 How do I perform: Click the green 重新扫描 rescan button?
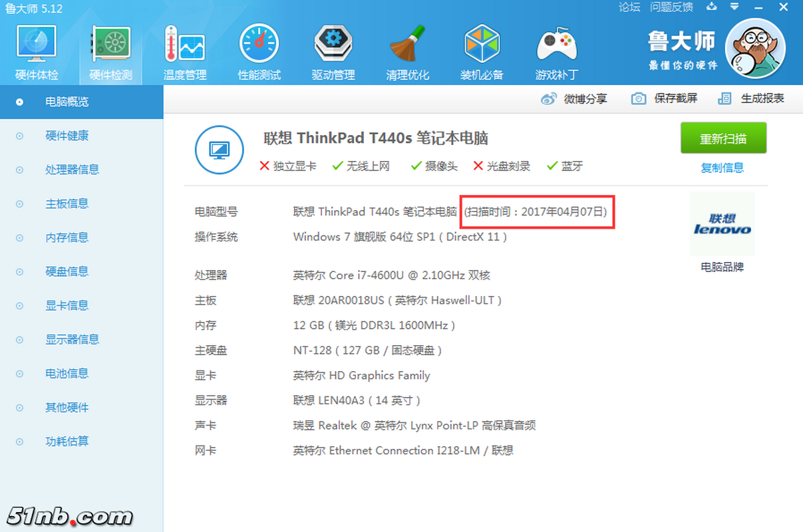tap(723, 138)
